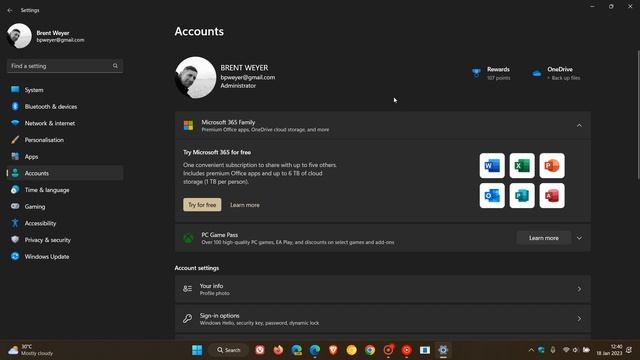The height and width of the screenshot is (360, 640).
Task: Open Sign-in options settings
Action: click(382, 319)
